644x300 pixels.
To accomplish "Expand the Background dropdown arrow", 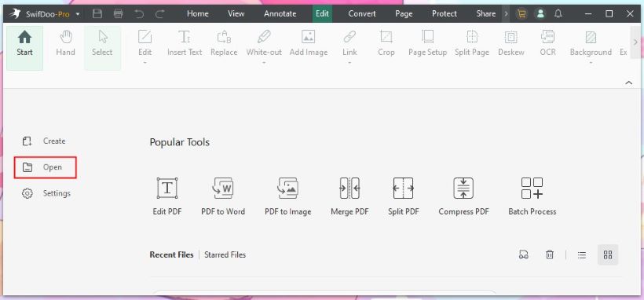I will (591, 64).
